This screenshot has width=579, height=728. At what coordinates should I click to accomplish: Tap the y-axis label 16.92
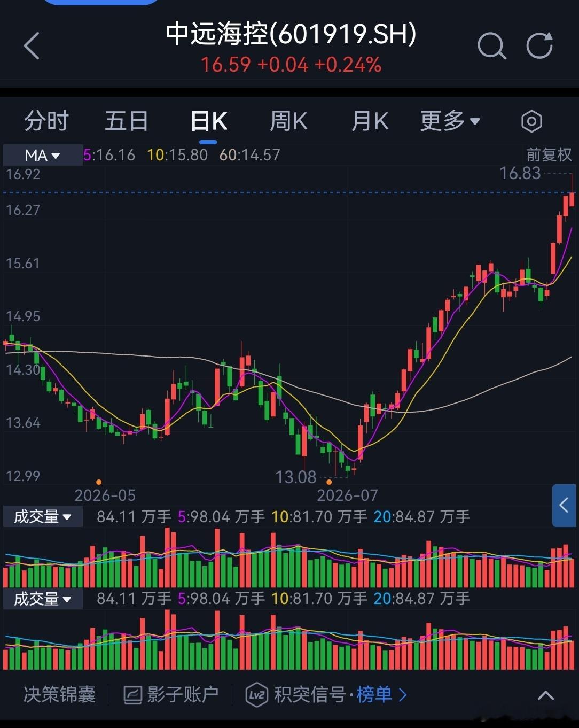pos(23,174)
